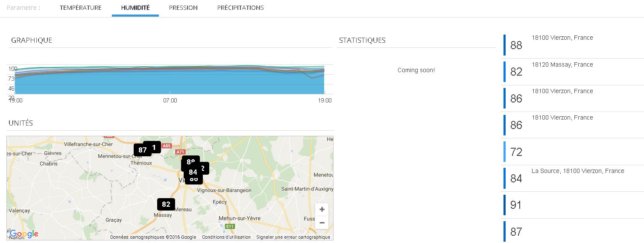Select the list entry showing 91
644x243 pixels.
[x=572, y=205]
